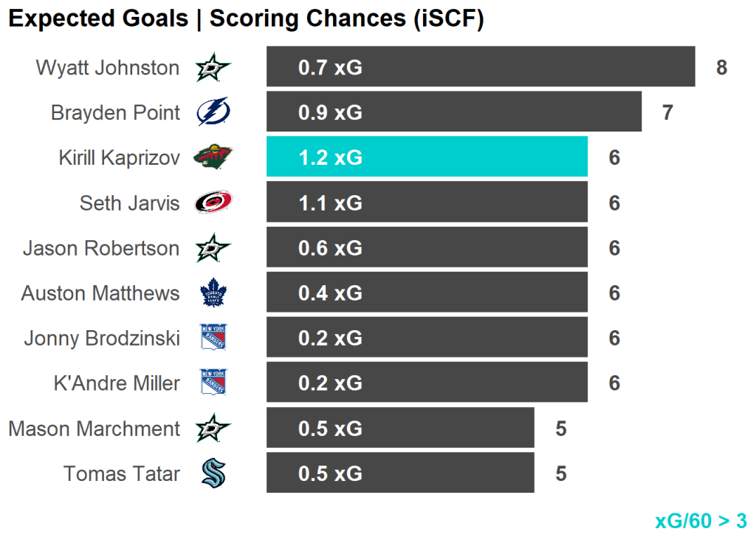This screenshot has width=756, height=540.
Task: Click the Seth Jarvis 1.1 xG bar
Action: [427, 202]
